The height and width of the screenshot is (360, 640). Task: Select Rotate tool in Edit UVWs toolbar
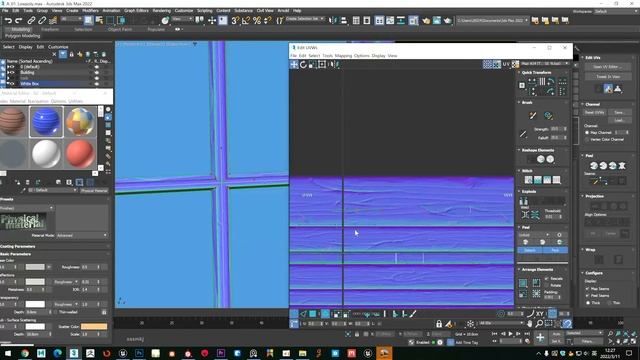303,64
